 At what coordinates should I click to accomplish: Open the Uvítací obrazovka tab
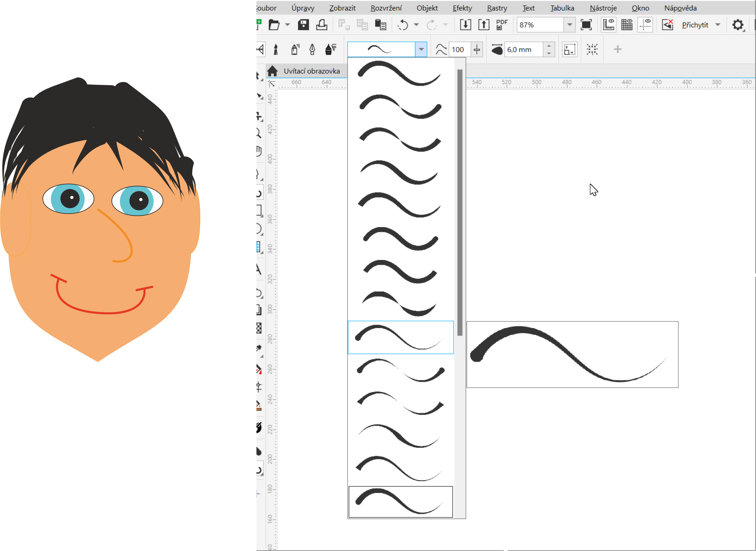(311, 71)
